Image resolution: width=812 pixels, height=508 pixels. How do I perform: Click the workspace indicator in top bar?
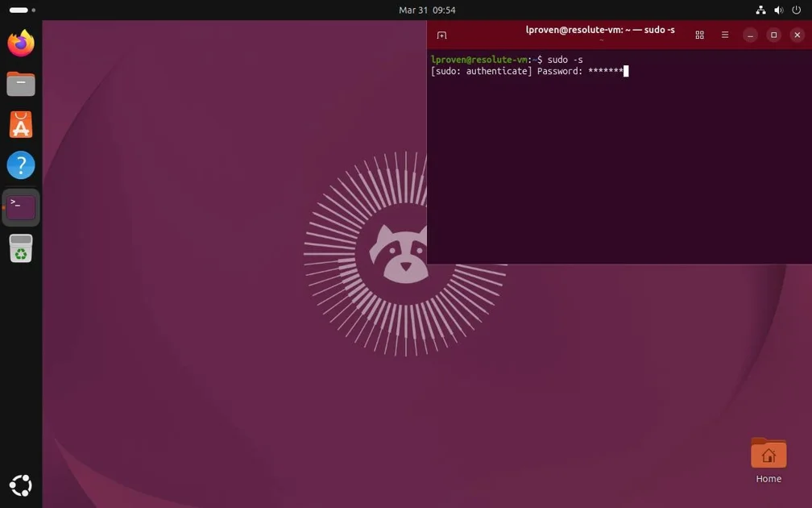[22, 10]
